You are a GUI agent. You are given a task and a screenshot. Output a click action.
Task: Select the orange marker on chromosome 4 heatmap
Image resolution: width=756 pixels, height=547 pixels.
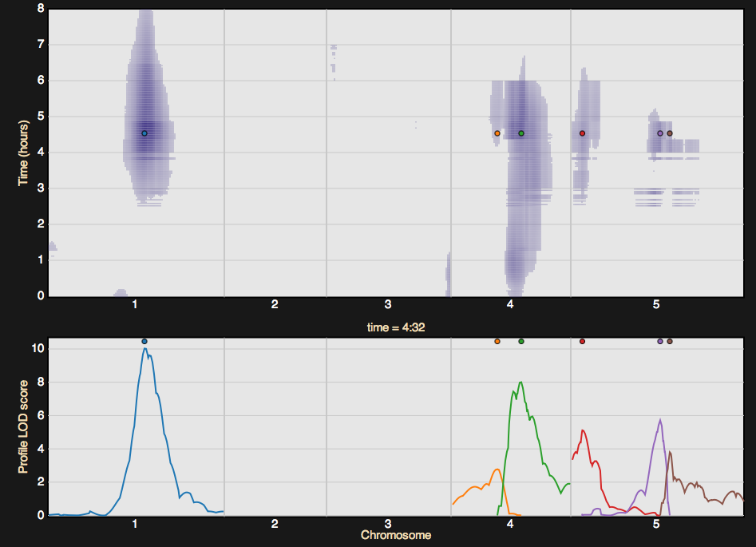pos(497,134)
